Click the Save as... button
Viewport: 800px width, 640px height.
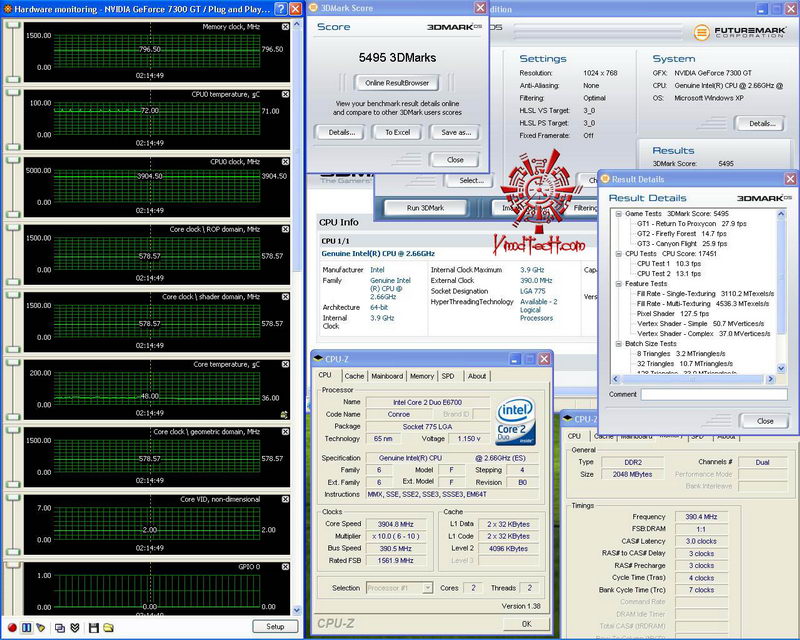click(456, 133)
